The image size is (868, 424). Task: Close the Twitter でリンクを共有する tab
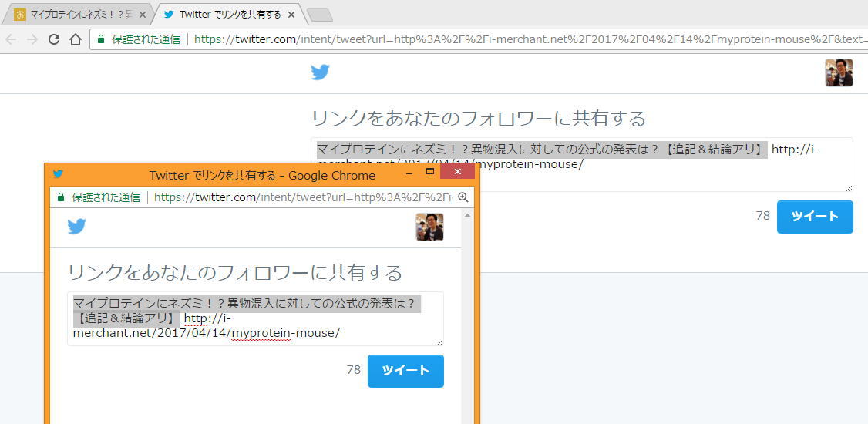coord(291,15)
